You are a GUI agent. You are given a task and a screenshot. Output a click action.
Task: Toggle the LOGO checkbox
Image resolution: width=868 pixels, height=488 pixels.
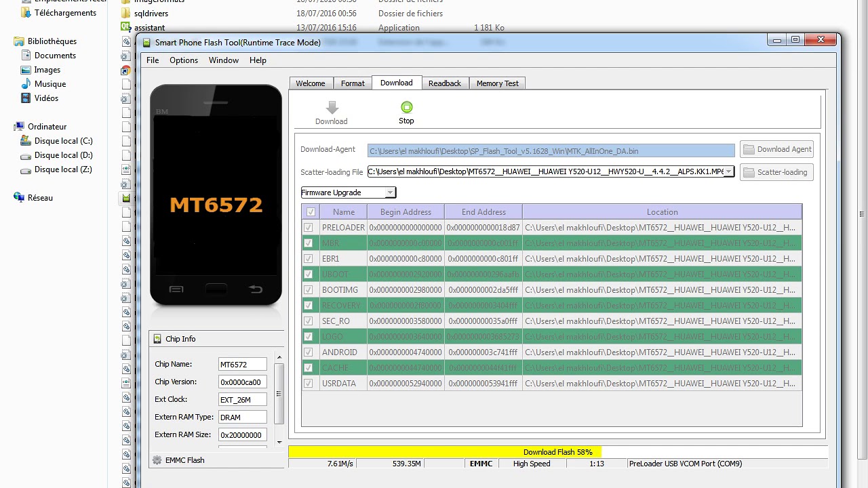[x=309, y=337]
